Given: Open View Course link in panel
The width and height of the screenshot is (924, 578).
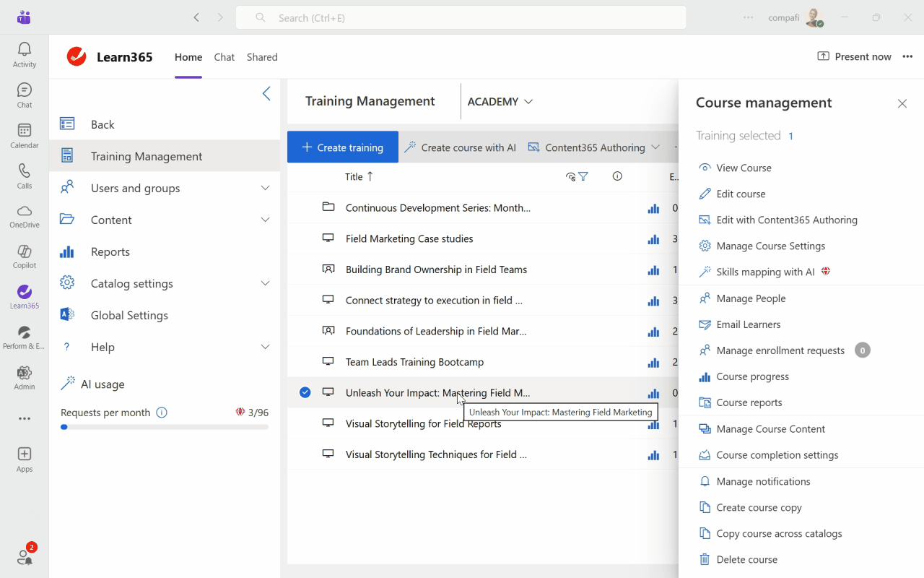Looking at the screenshot, I should coord(743,168).
